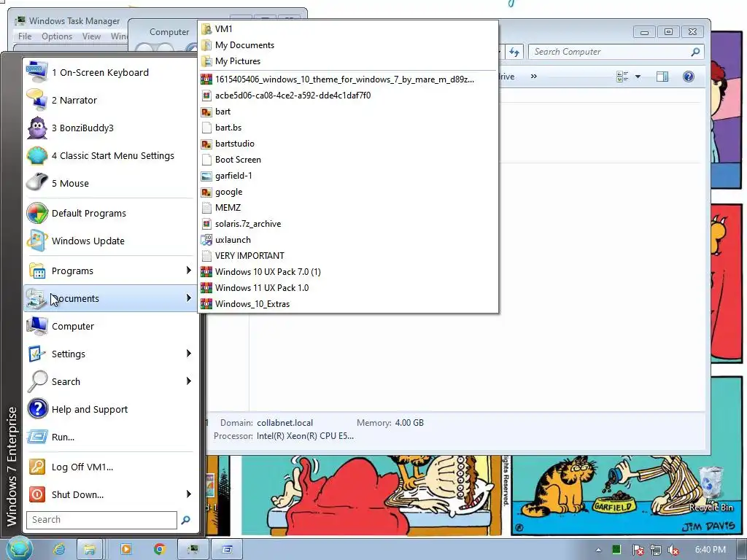Toggle the Explorer preview pane
This screenshot has height=560, width=747.
click(x=662, y=77)
